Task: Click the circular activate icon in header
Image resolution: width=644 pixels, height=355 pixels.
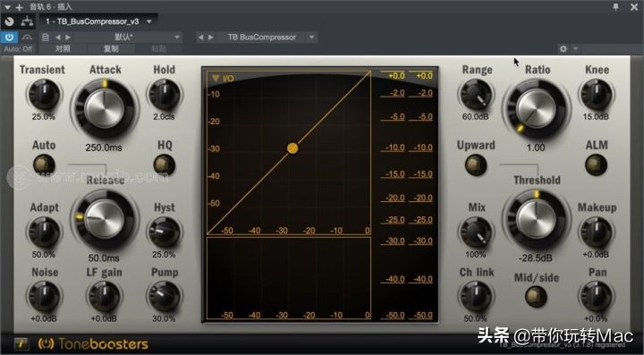Action: (10, 21)
